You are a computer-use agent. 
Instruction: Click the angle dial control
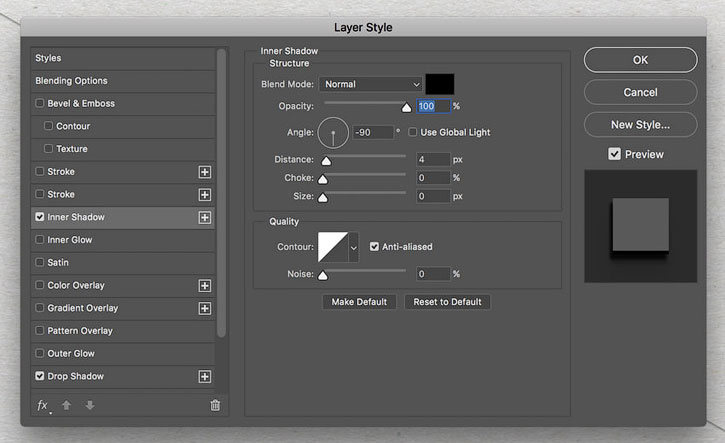(x=333, y=133)
